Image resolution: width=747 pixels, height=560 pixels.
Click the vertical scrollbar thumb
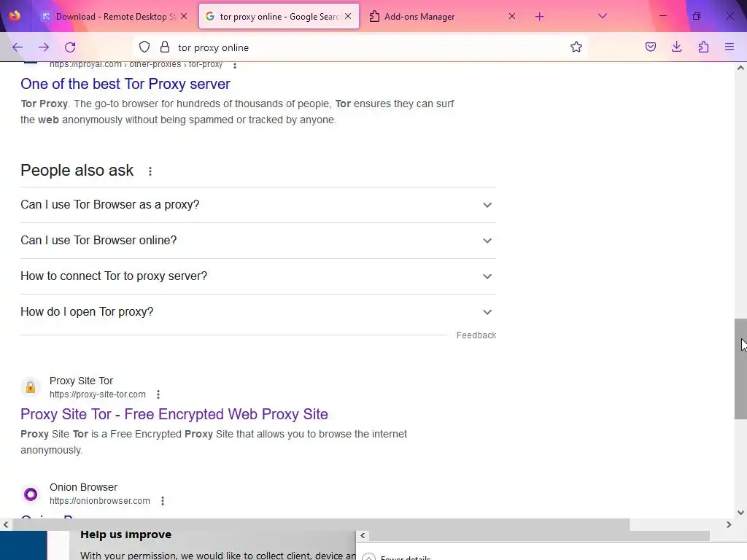(x=740, y=369)
